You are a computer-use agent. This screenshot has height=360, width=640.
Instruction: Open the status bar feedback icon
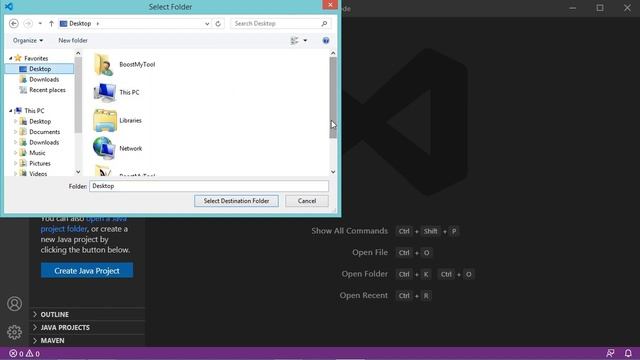[611, 353]
